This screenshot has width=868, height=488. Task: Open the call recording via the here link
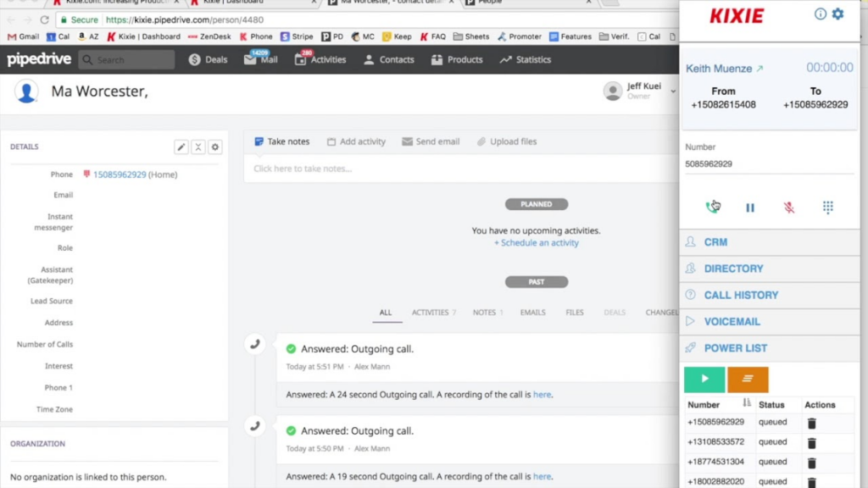click(542, 394)
